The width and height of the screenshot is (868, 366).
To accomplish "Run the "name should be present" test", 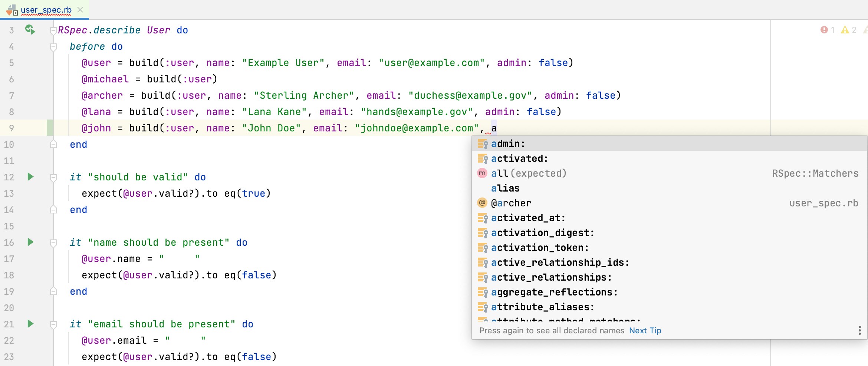I will (x=30, y=242).
